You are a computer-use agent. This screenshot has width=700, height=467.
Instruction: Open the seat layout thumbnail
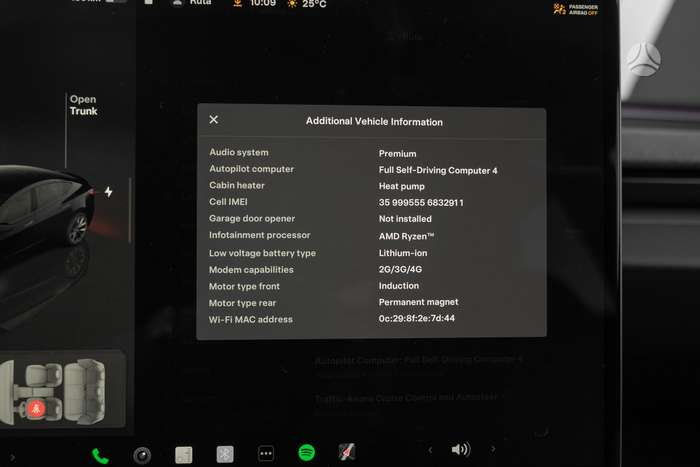pos(60,389)
